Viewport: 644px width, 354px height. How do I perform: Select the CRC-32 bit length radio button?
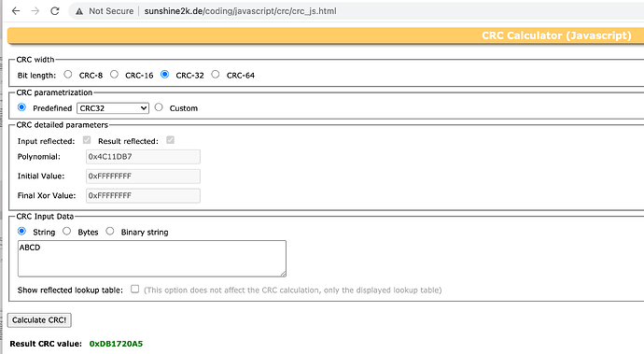164,75
